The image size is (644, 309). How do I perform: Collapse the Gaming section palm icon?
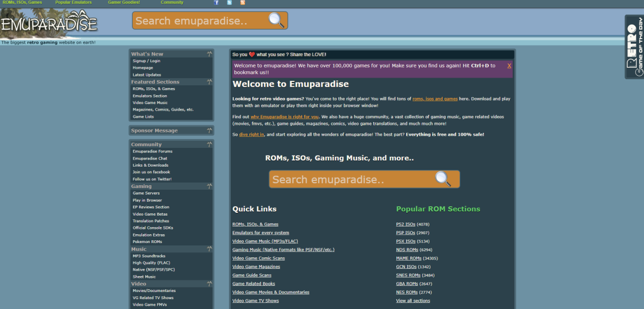[x=210, y=186]
